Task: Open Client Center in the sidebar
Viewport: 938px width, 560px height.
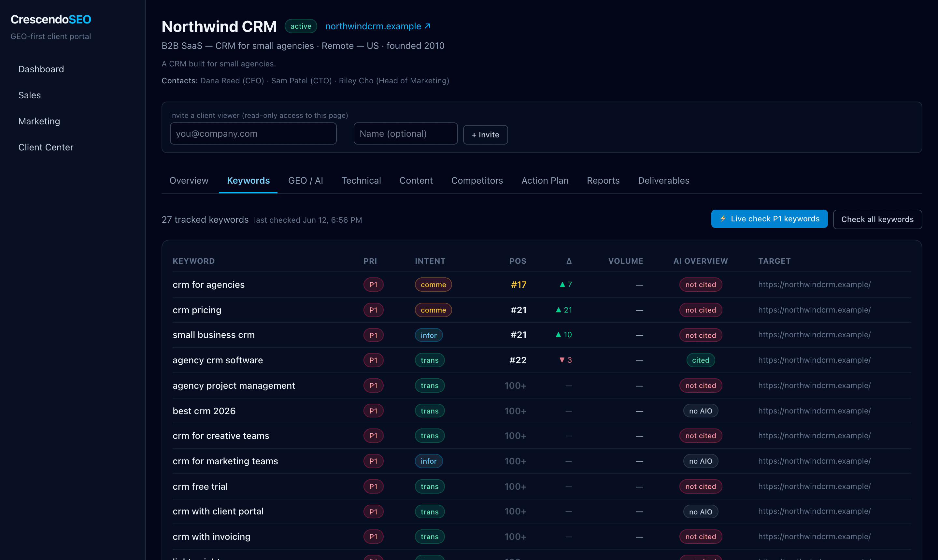Action: 46,147
